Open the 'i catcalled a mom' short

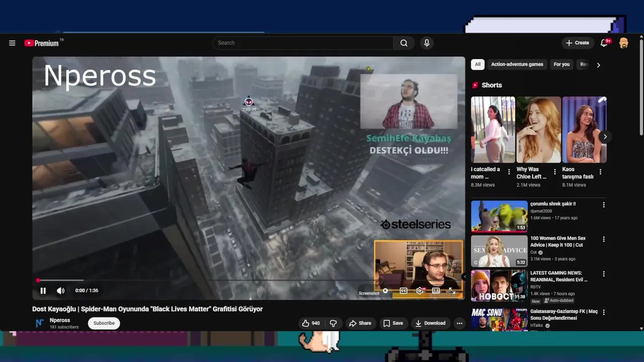[493, 130]
